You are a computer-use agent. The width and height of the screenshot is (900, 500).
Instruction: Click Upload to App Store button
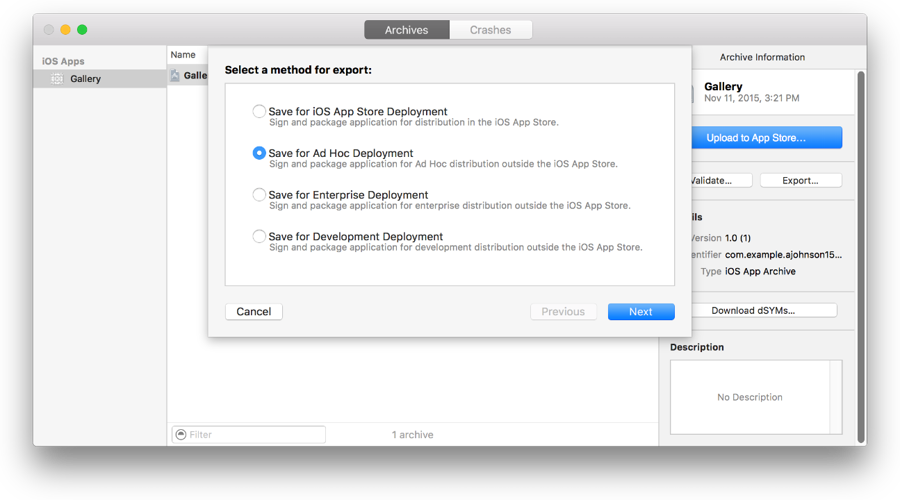766,138
